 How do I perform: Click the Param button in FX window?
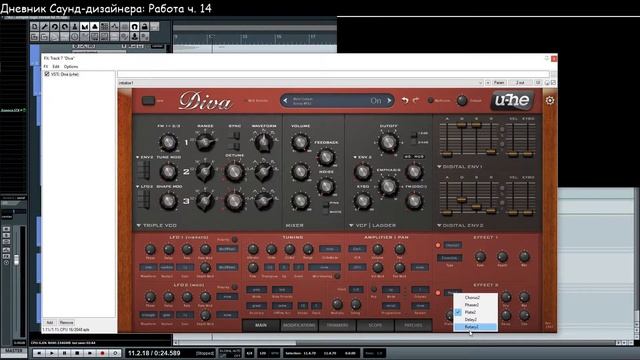pos(499,83)
